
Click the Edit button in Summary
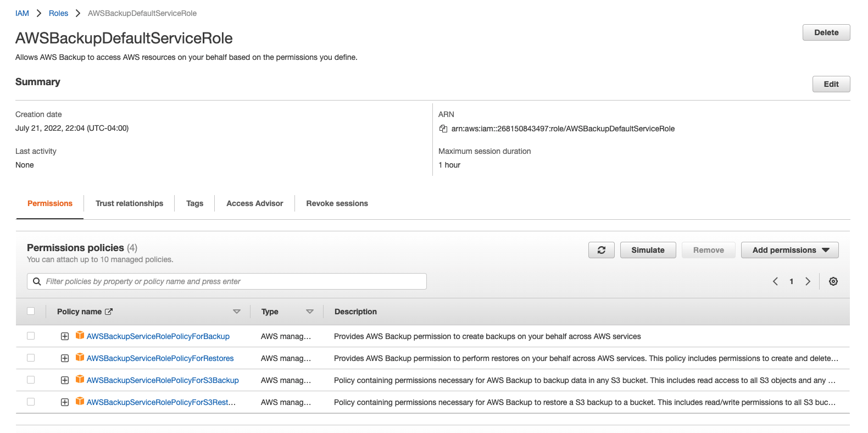click(831, 84)
